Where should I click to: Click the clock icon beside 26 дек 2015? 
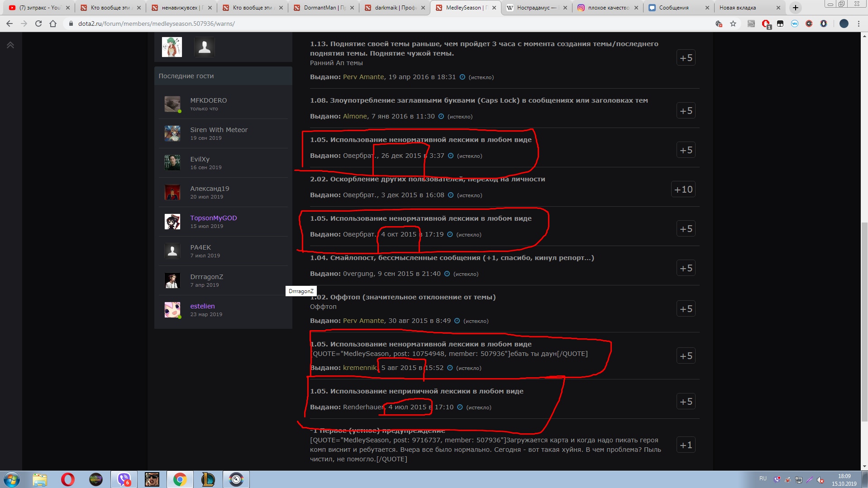tap(450, 156)
